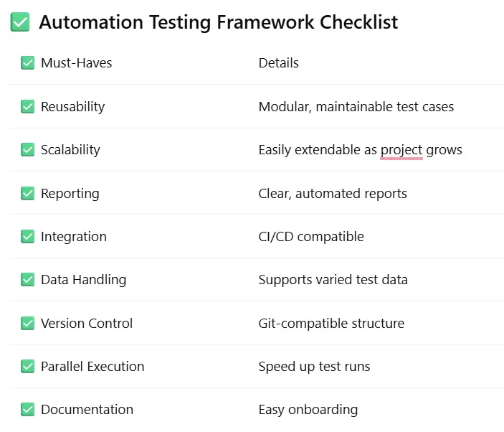Uncheck the Reporting checkbox
504x432 pixels.
28,193
